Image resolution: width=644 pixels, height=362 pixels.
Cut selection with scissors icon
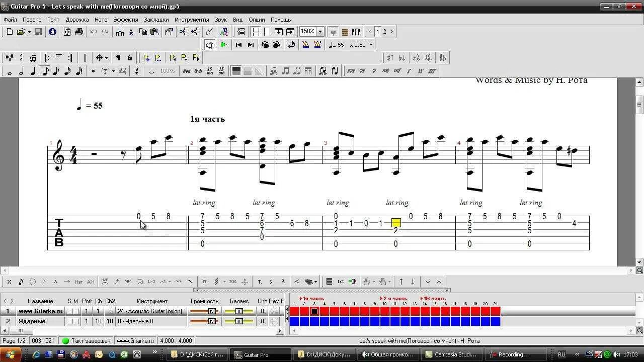pos(131,32)
